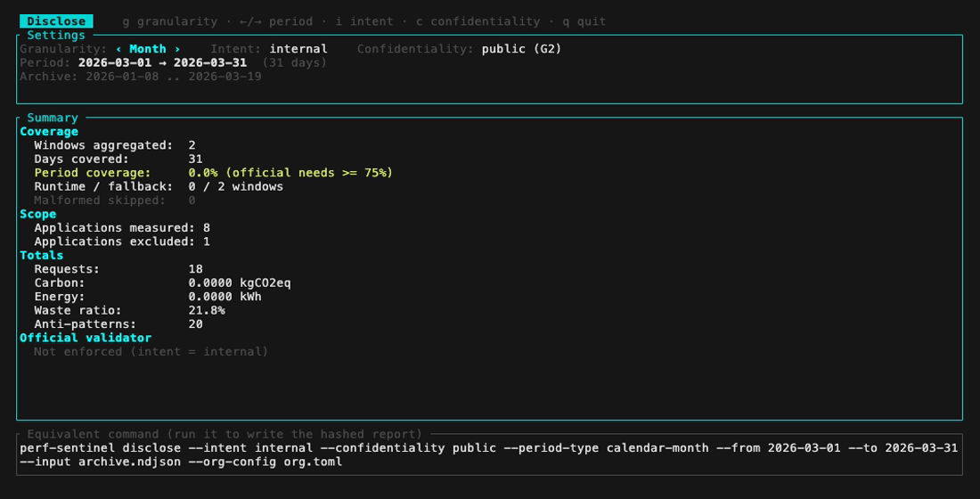Click the 'Windows aggregated' row
Viewport: 980px width, 499px height.
[x=115, y=145]
